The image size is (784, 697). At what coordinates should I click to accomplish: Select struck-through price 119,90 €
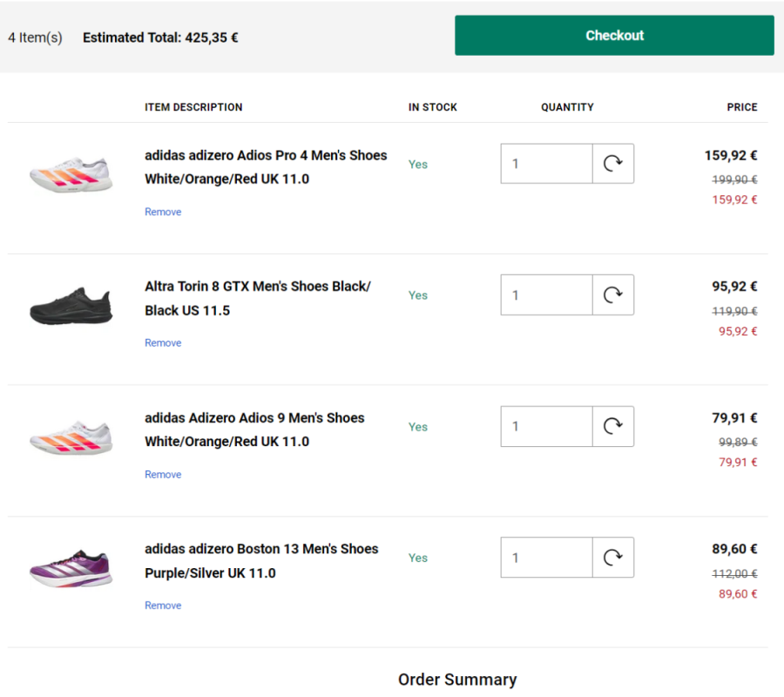(734, 311)
